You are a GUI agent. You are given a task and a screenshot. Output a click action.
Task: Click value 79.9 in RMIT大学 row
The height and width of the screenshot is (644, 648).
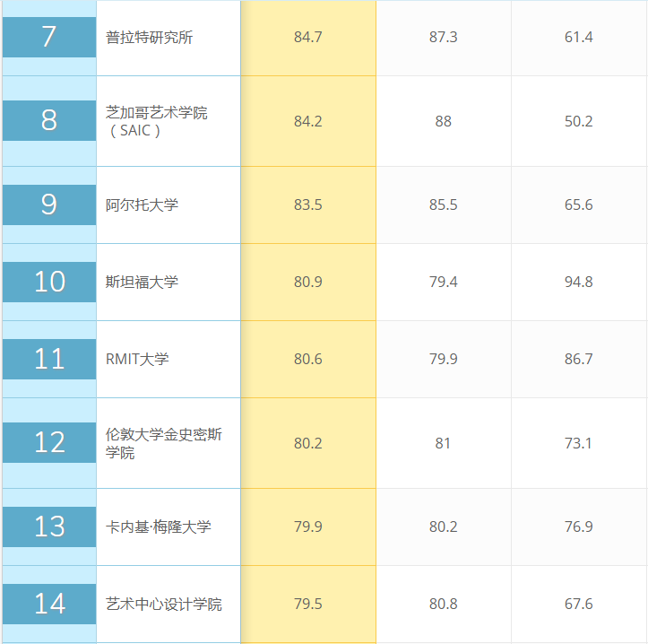click(444, 359)
